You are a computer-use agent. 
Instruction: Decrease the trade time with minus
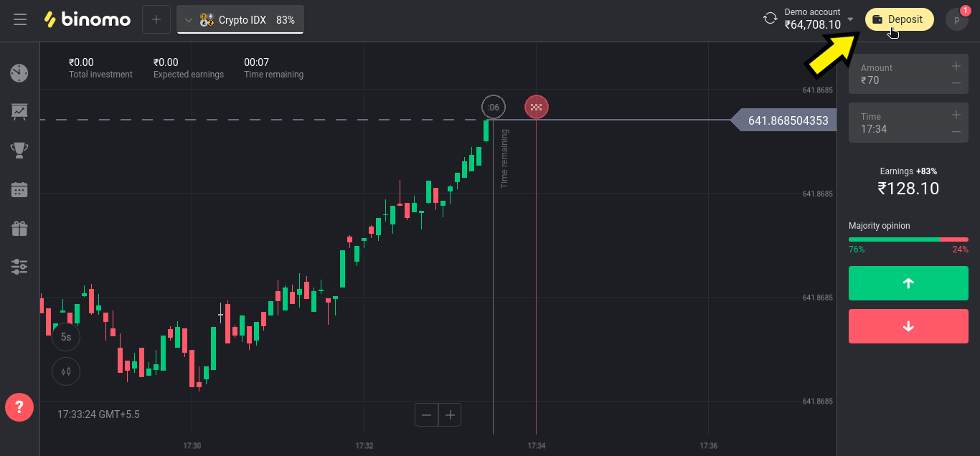point(956,131)
